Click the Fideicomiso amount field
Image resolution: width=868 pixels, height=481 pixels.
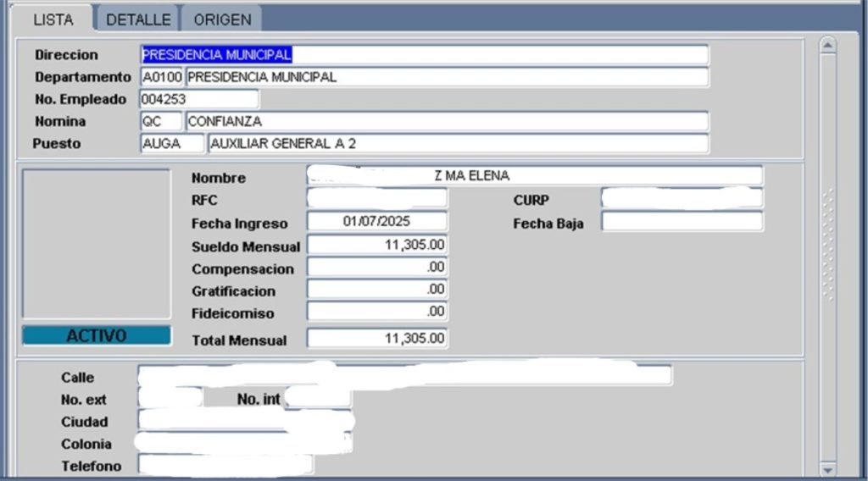[x=377, y=312]
